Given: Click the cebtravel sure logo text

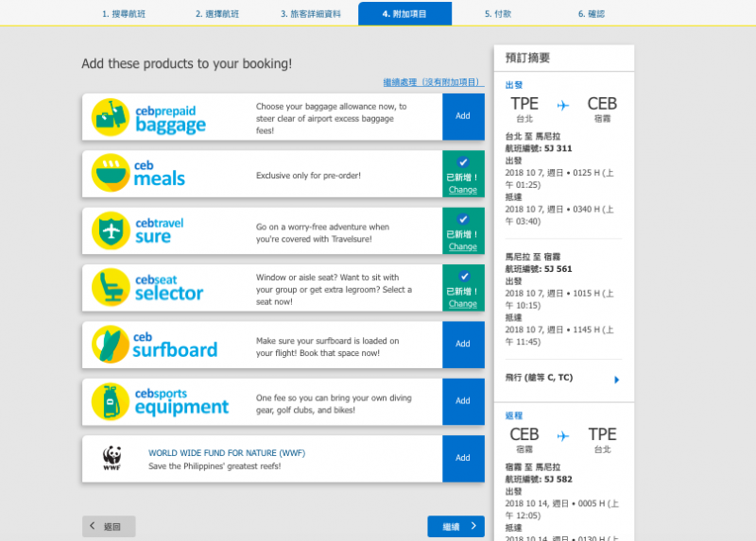Looking at the screenshot, I should (159, 230).
